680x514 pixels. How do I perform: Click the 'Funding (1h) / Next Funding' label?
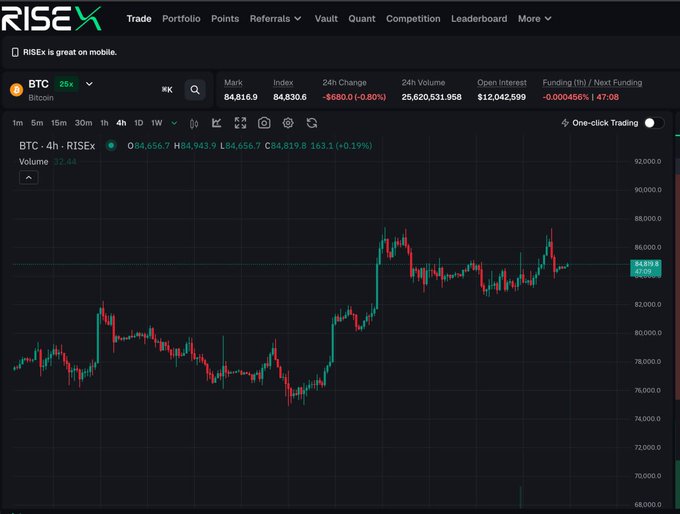tap(592, 83)
